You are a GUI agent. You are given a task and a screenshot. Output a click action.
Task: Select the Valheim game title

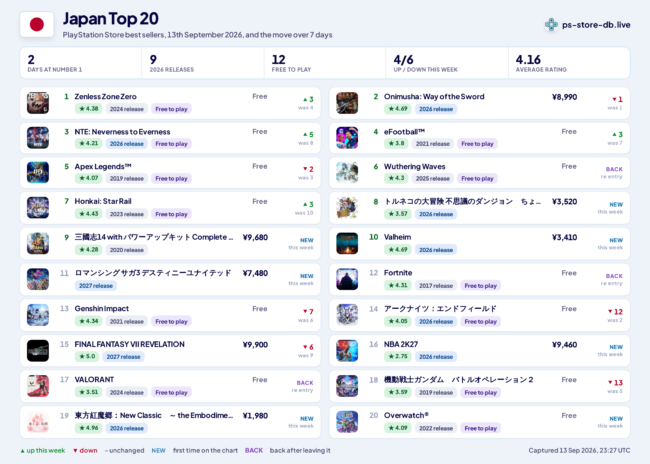click(x=398, y=237)
